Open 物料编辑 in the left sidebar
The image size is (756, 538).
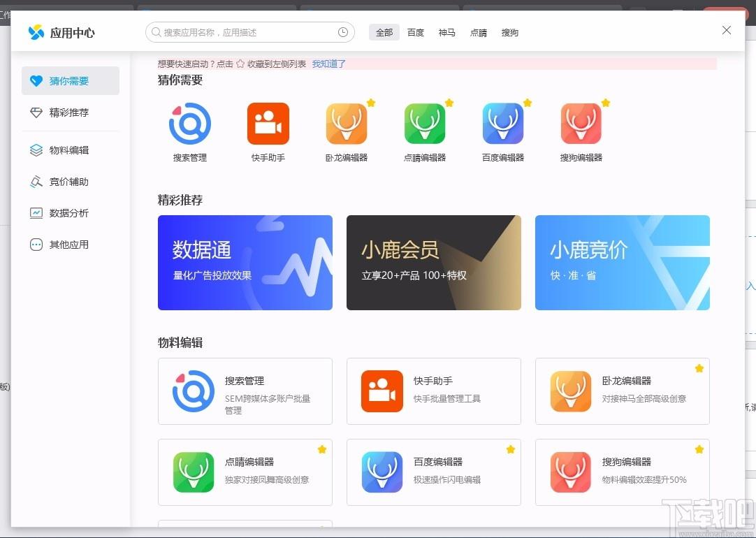click(69, 150)
